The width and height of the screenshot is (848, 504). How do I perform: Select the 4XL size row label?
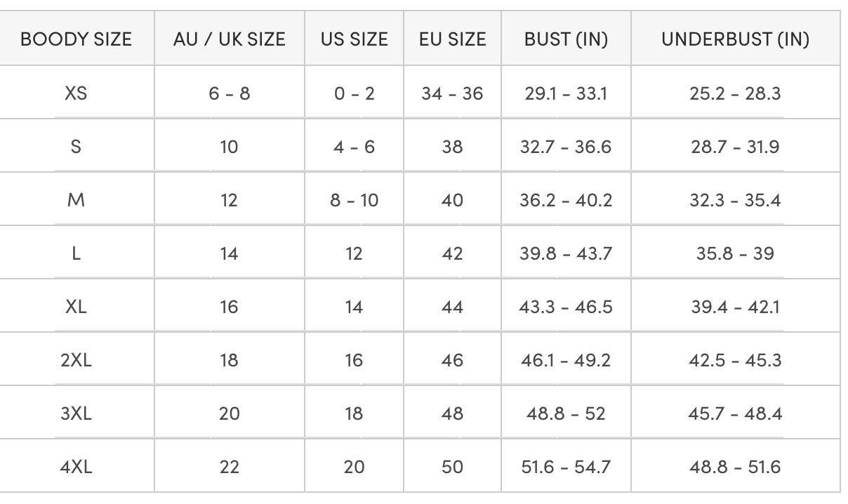(x=76, y=467)
